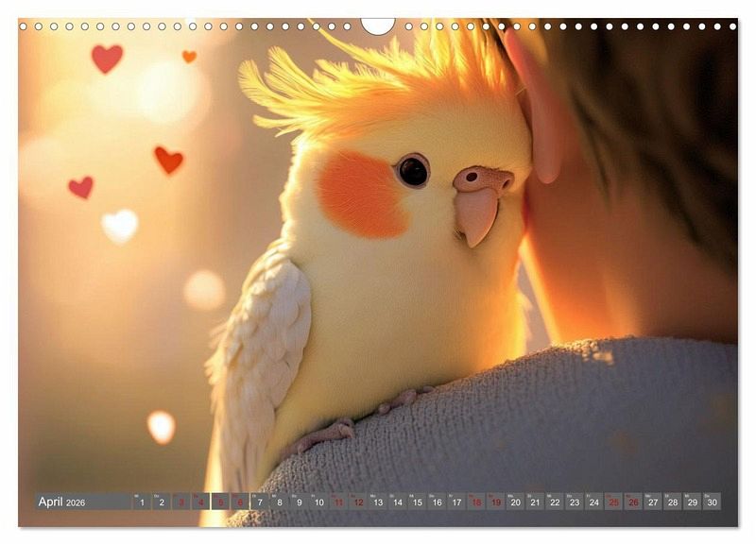Click the cockatiel's orange cheek patch

(361, 195)
